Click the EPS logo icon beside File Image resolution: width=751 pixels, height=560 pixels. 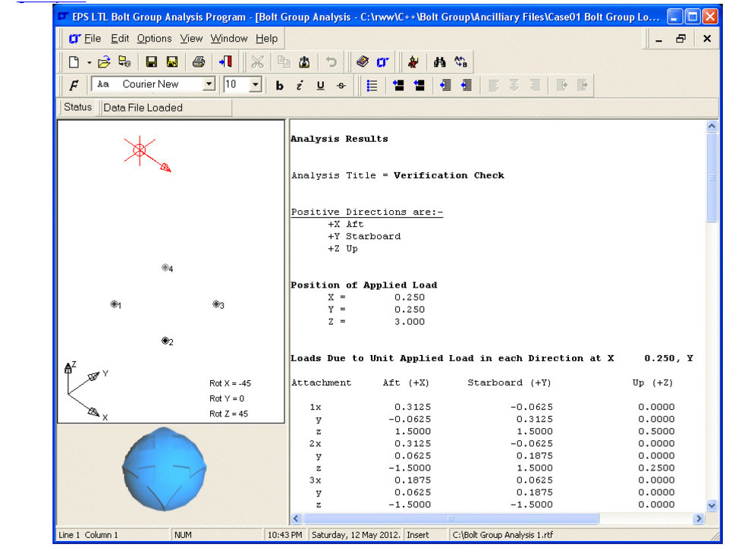click(74, 39)
